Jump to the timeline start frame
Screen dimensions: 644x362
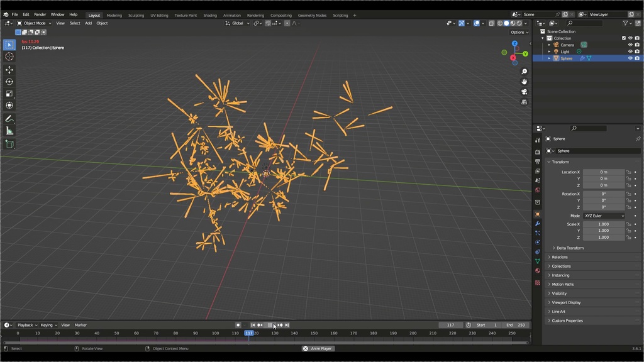point(253,325)
